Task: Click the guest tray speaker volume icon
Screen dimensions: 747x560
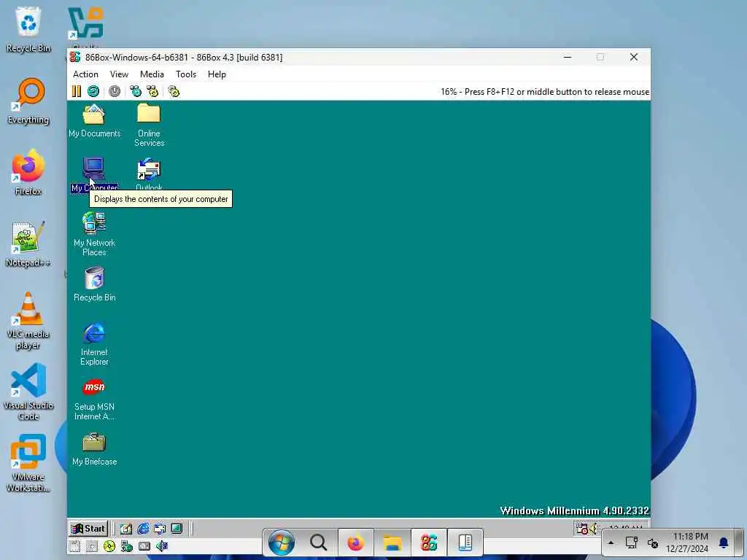Action: click(x=594, y=529)
